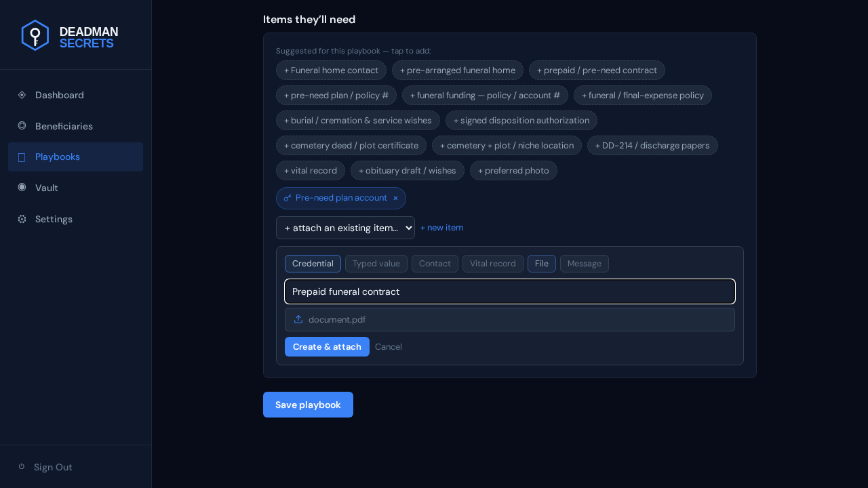Screen dimensions: 868x488
Task: Add obituary draft / wishes suggestion
Action: 408,170
